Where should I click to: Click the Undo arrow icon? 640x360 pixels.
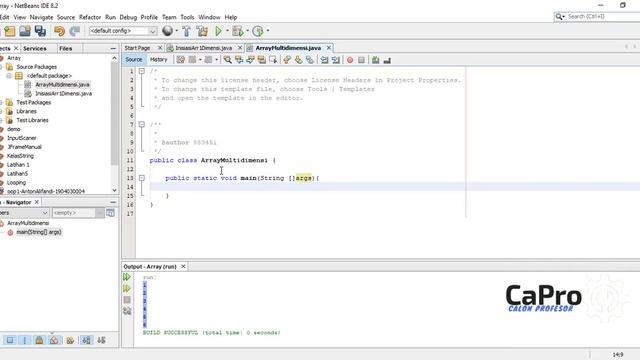tap(60, 31)
